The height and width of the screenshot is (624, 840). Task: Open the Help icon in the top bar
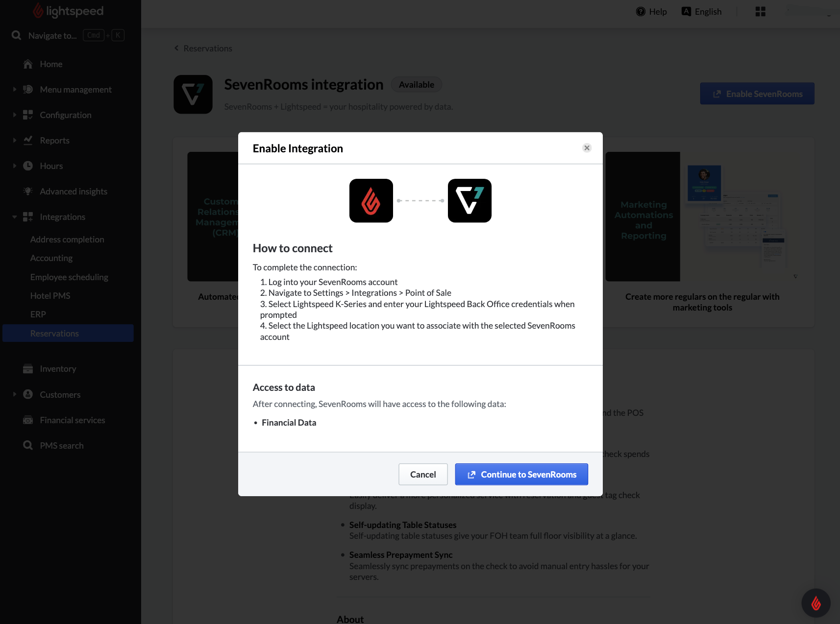tap(641, 11)
